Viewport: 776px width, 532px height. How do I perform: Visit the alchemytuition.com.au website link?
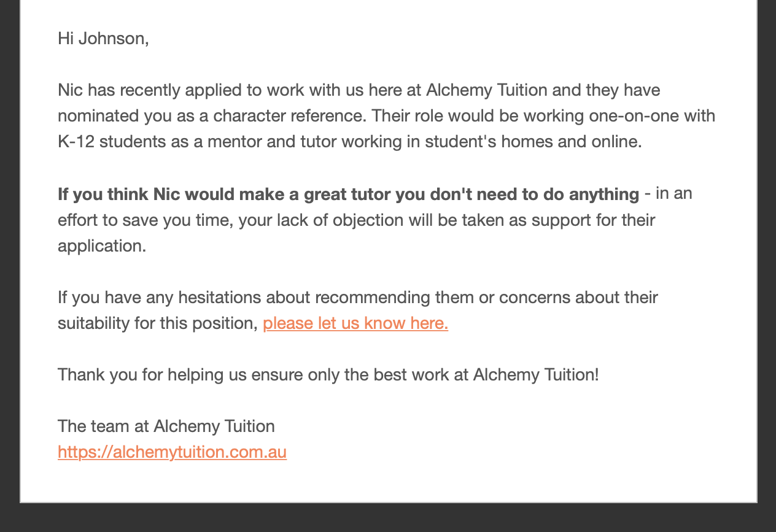pos(172,452)
